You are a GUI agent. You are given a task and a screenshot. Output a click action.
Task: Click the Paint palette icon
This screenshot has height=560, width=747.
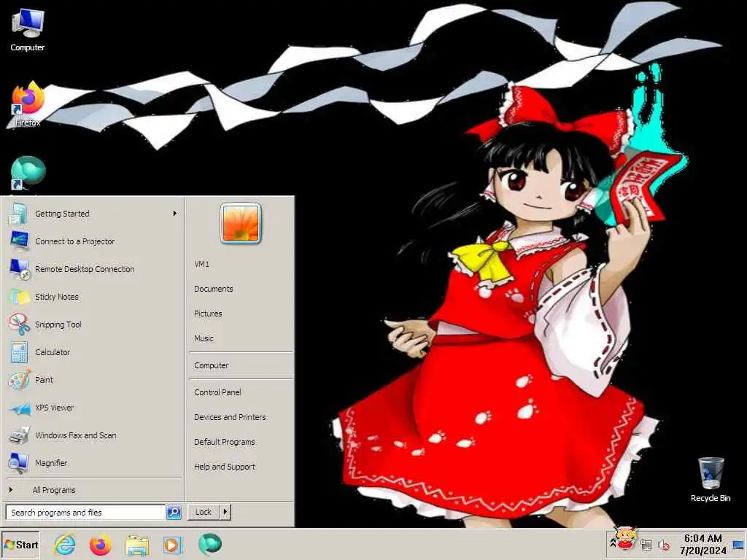coord(19,379)
